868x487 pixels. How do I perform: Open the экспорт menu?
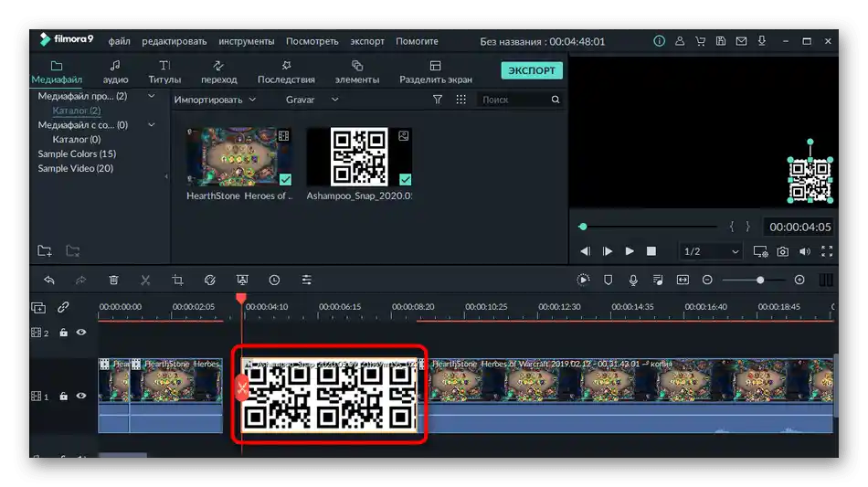tap(367, 41)
